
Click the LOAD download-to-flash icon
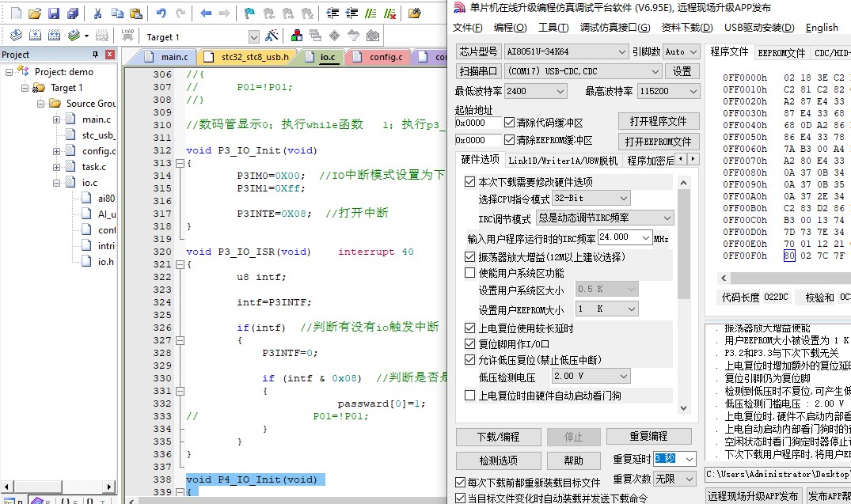(127, 36)
